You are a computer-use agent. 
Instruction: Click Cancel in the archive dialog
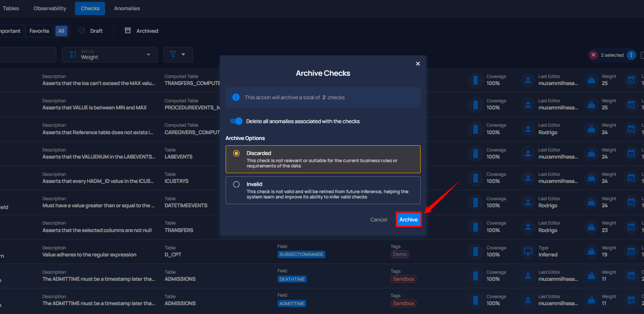point(379,220)
